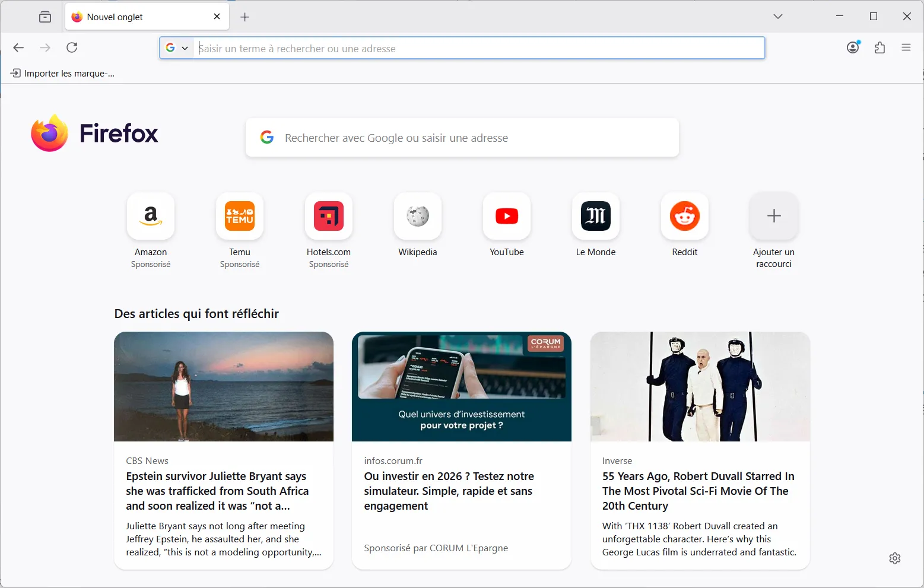Open the tab overview icon left of tabs

tap(45, 17)
